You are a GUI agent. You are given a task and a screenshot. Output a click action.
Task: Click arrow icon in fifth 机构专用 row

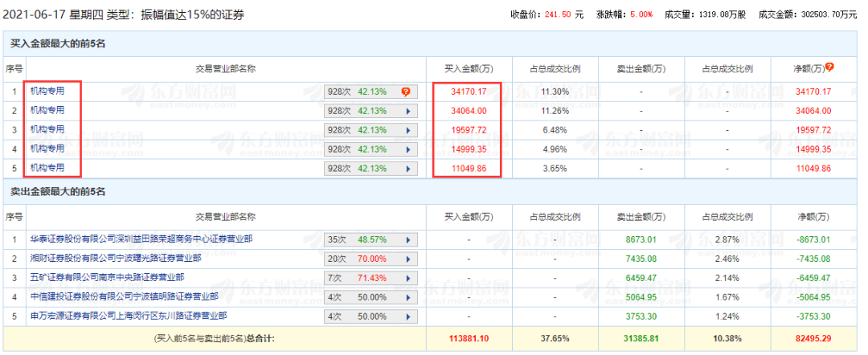pyautogui.click(x=407, y=169)
